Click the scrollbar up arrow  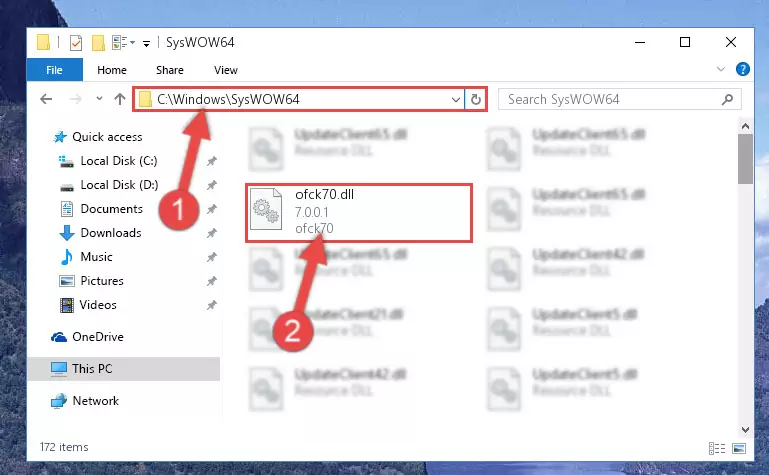(x=745, y=126)
